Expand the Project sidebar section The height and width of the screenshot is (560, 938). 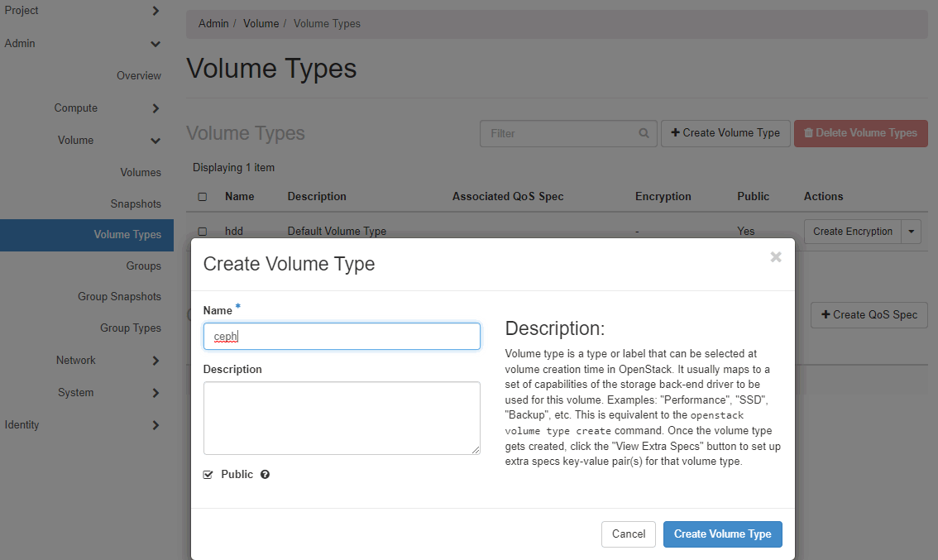pyautogui.click(x=156, y=11)
